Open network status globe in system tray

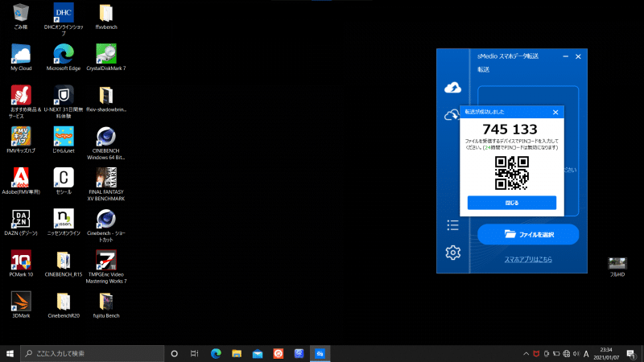566,353
